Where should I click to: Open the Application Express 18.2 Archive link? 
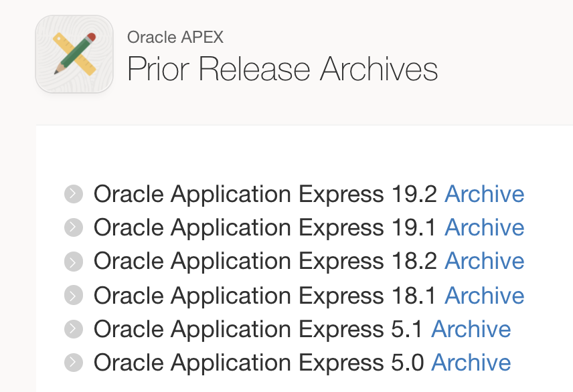[484, 261]
